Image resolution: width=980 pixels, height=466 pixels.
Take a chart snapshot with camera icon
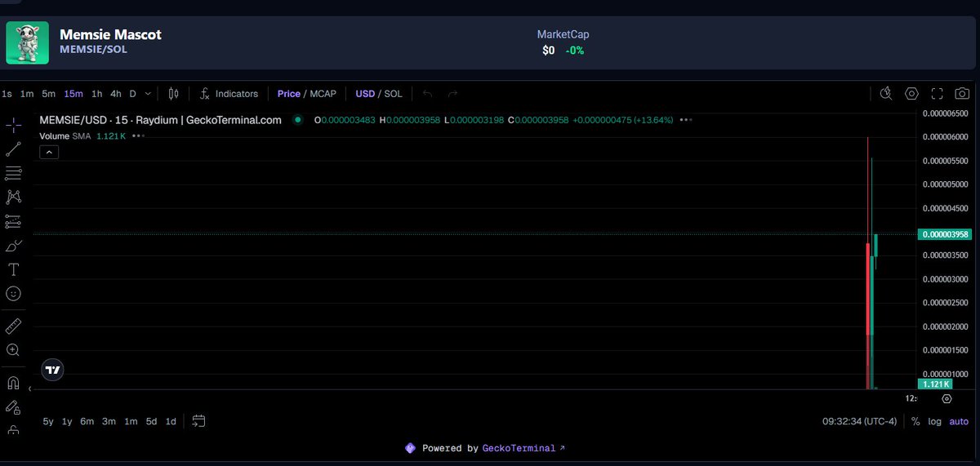coord(963,94)
